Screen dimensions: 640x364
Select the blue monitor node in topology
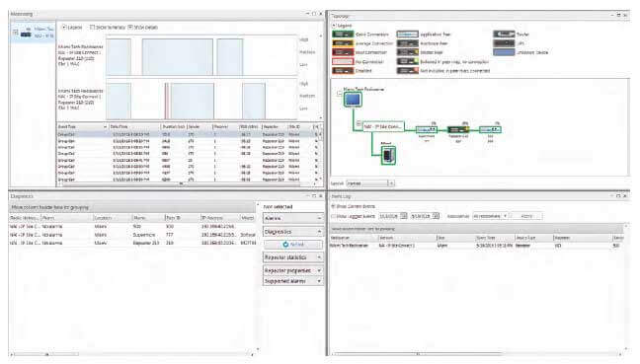(x=353, y=99)
